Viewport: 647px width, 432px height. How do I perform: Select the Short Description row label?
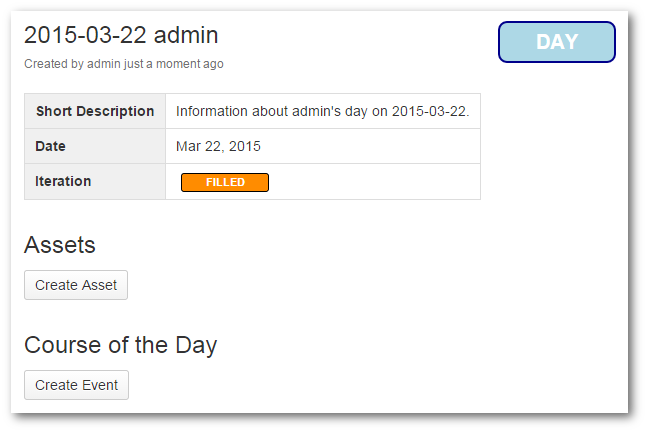pos(95,111)
